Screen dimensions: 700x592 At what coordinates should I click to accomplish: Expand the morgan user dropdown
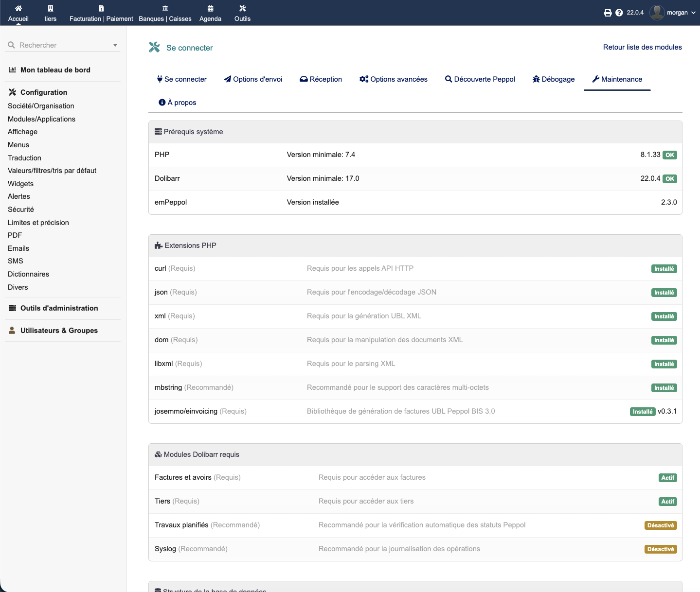[x=693, y=13]
